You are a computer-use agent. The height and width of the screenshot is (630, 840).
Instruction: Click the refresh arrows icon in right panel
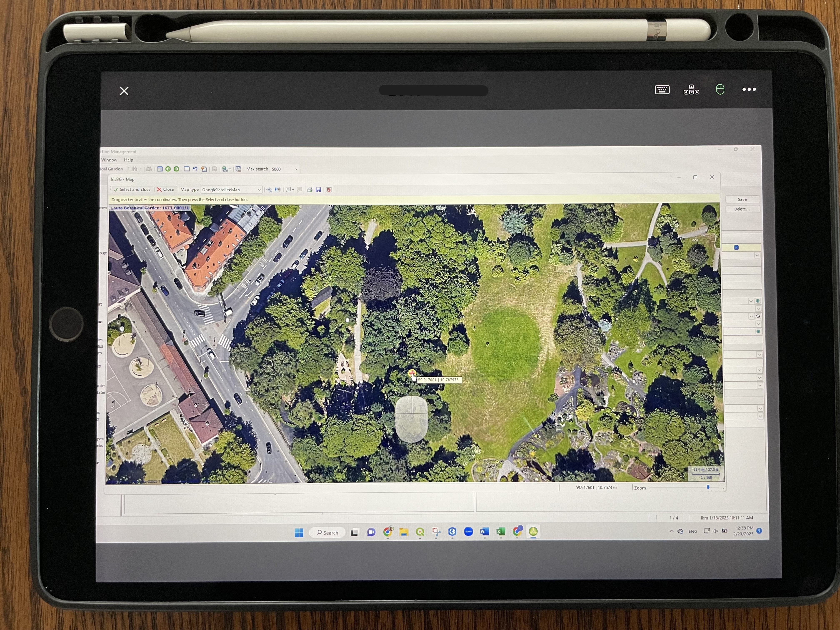[x=758, y=316]
